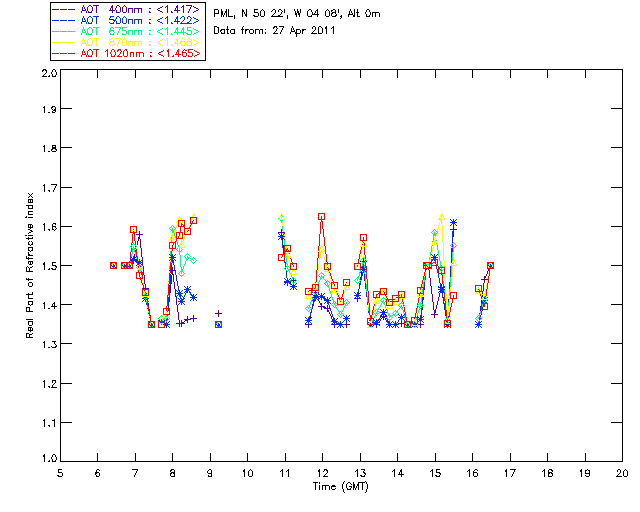The width and height of the screenshot is (640, 512).
Task: Click the x-axis tick label 5
Action: coord(60,473)
